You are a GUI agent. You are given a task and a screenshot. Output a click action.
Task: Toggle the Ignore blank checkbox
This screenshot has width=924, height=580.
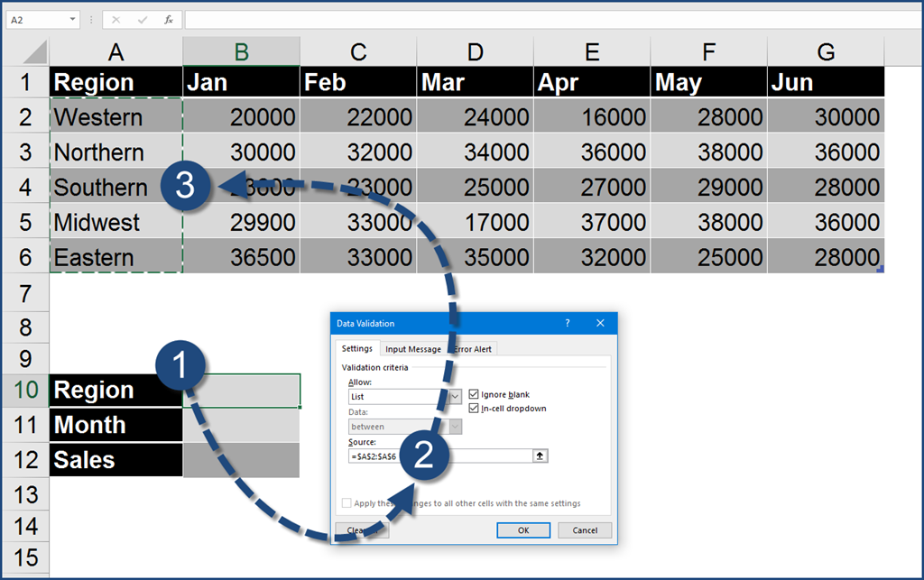click(475, 394)
